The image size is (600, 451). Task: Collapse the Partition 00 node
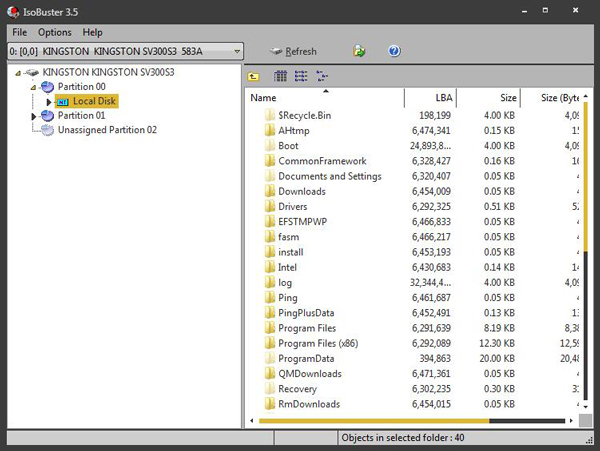point(33,88)
